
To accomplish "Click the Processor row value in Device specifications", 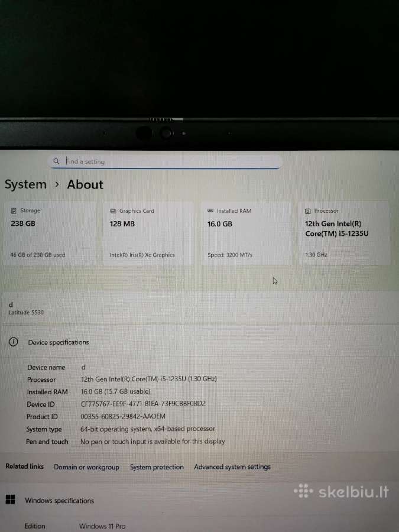I will click(148, 379).
